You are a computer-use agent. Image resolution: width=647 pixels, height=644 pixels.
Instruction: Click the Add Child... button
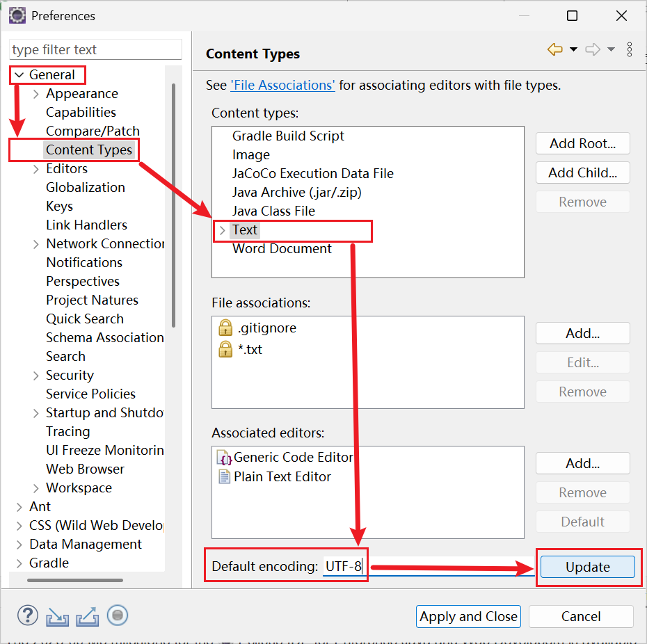(582, 172)
